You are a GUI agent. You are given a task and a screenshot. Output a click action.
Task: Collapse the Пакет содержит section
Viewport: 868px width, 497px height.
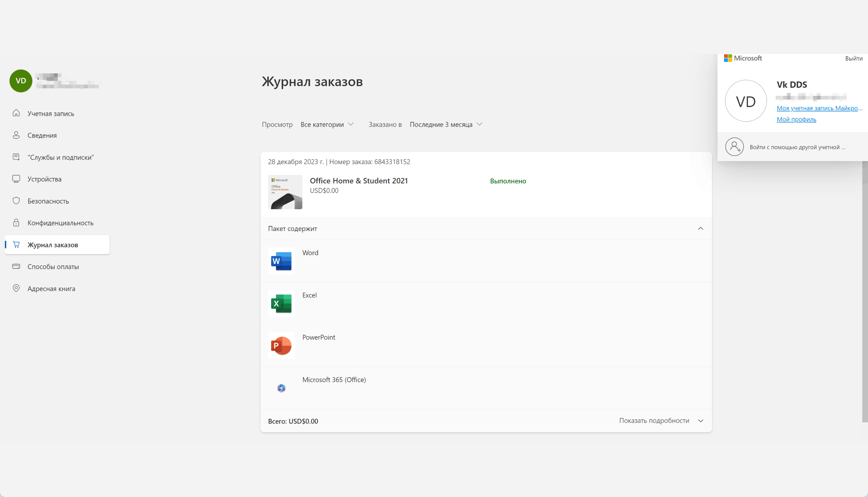[700, 229]
